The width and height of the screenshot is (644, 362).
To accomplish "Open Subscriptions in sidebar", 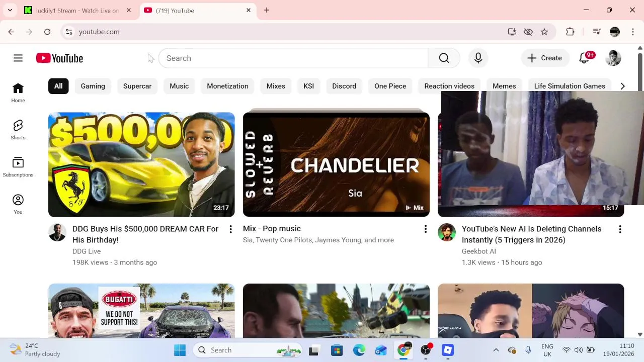I will pyautogui.click(x=18, y=167).
